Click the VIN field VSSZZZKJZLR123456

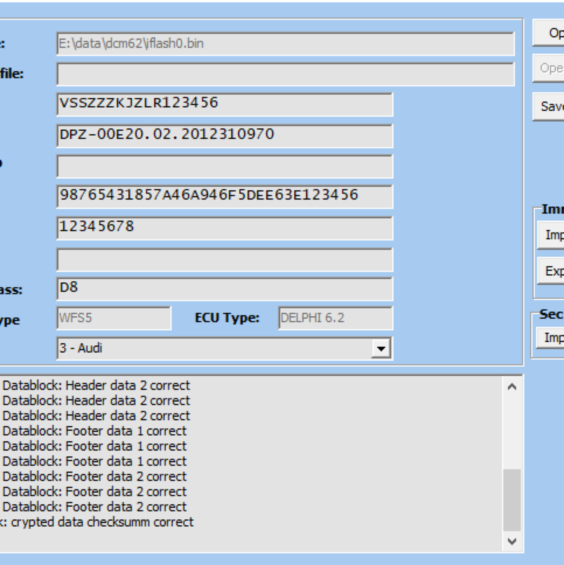click(x=225, y=104)
